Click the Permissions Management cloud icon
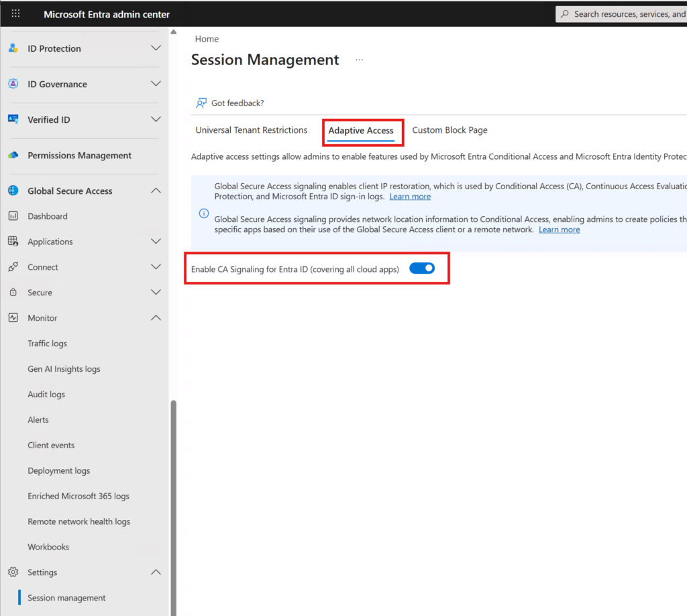 click(13, 155)
